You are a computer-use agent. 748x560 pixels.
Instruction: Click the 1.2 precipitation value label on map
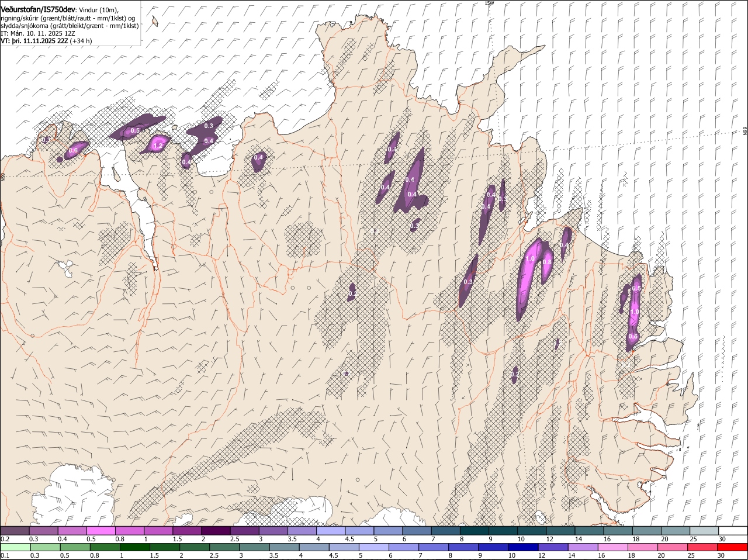point(157,146)
